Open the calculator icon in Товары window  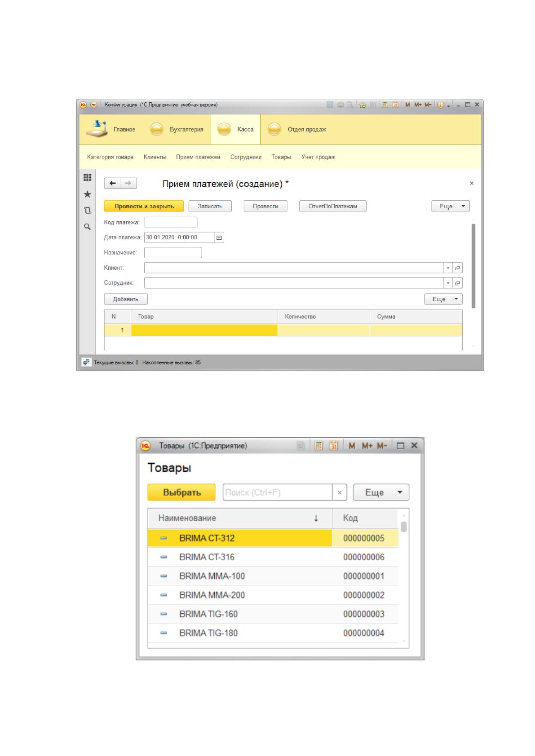pyautogui.click(x=318, y=446)
